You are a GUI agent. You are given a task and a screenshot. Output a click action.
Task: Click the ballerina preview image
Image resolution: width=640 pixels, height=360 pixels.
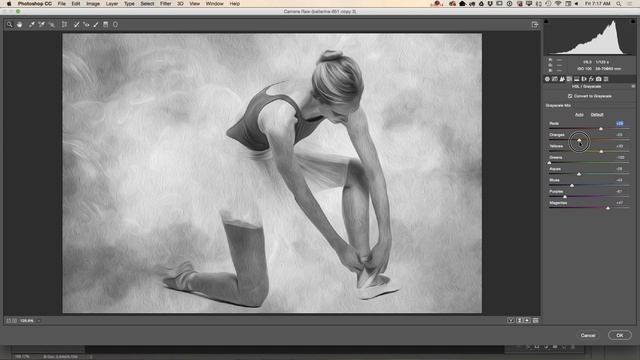(272, 173)
